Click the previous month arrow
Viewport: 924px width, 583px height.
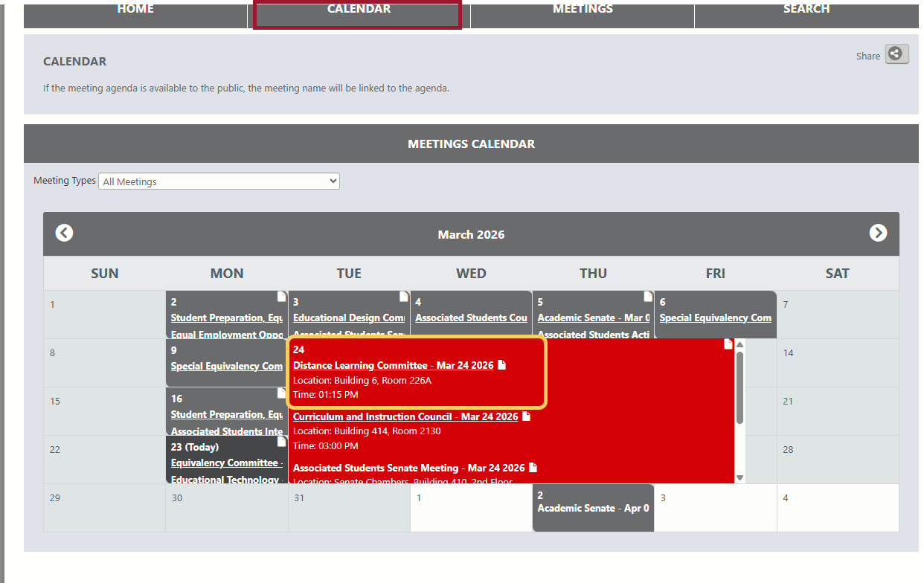tap(64, 233)
